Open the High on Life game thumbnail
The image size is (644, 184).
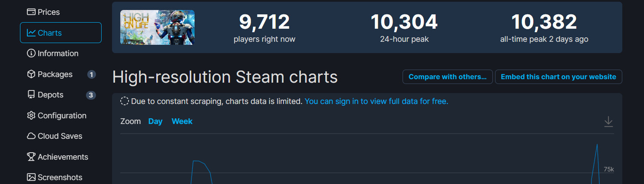point(157,27)
